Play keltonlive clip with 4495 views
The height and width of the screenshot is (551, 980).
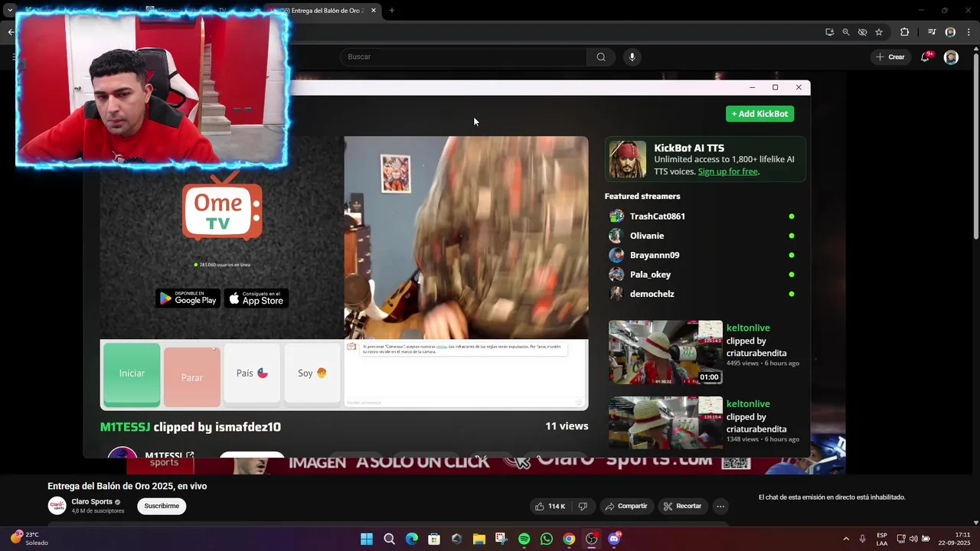[665, 352]
